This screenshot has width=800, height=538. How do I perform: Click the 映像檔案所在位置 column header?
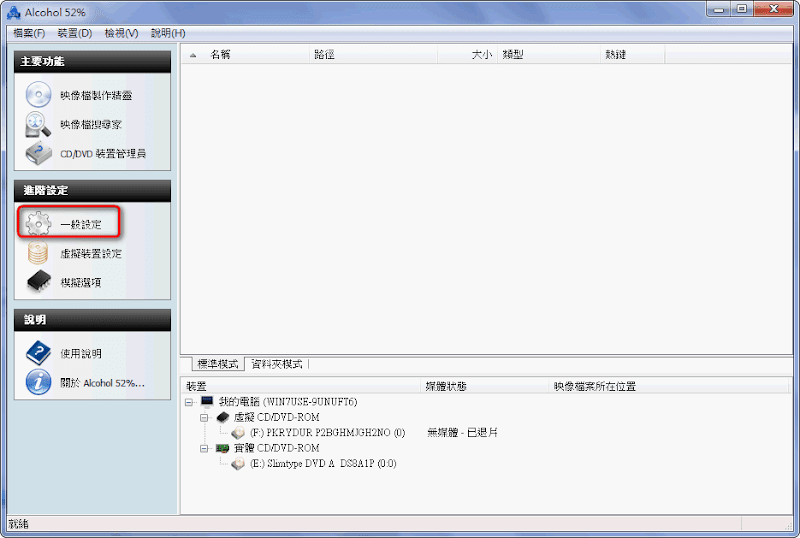669,386
